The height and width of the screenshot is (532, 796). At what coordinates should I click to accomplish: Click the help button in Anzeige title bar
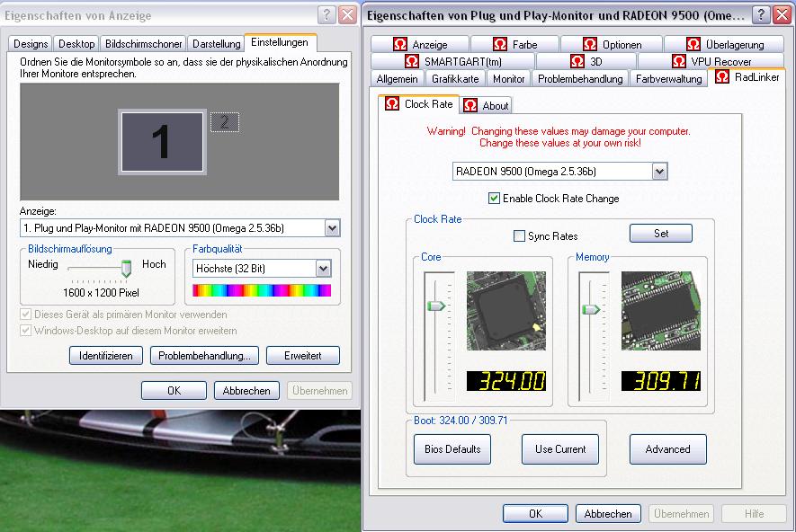pos(326,15)
